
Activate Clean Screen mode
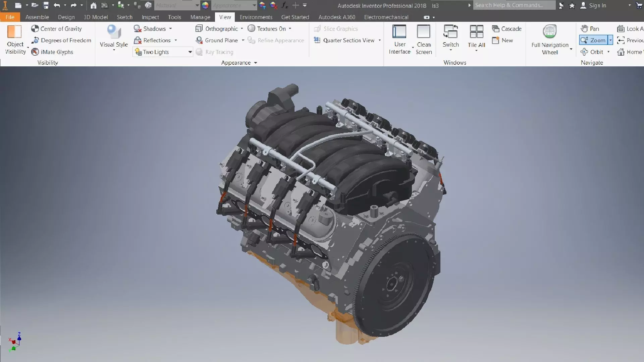point(424,39)
